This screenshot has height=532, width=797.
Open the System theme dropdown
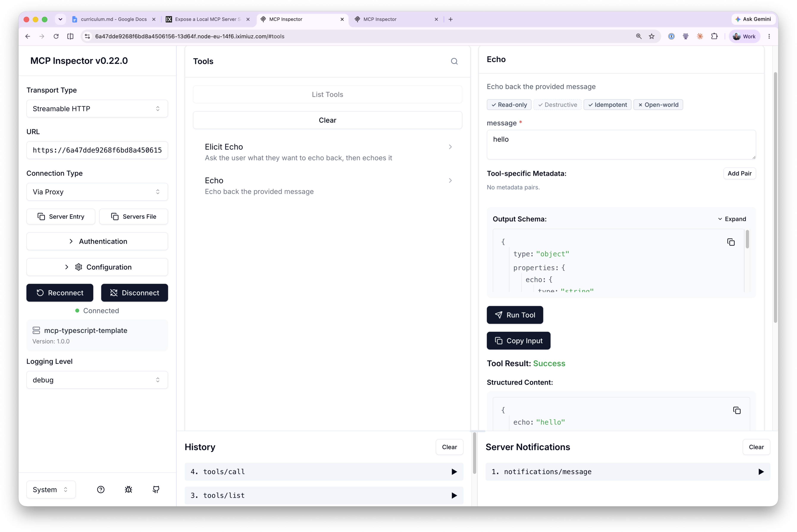pyautogui.click(x=51, y=489)
